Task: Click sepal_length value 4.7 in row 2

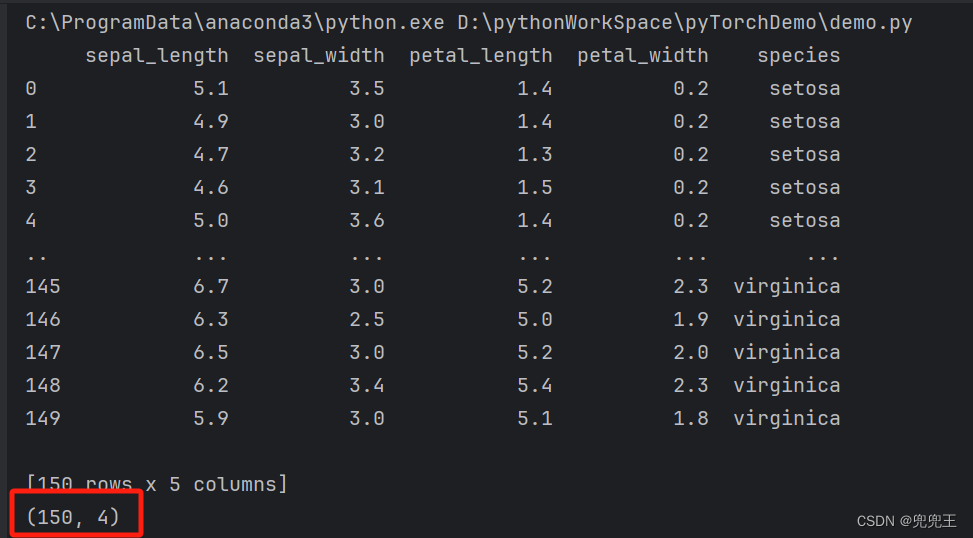Action: [x=211, y=155]
